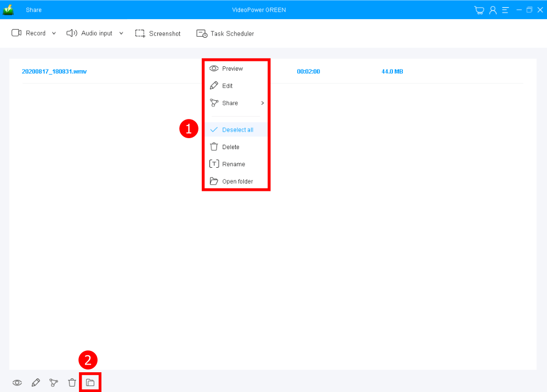547x392 pixels.
Task: Open the shopping cart in the title bar
Action: [479, 9]
